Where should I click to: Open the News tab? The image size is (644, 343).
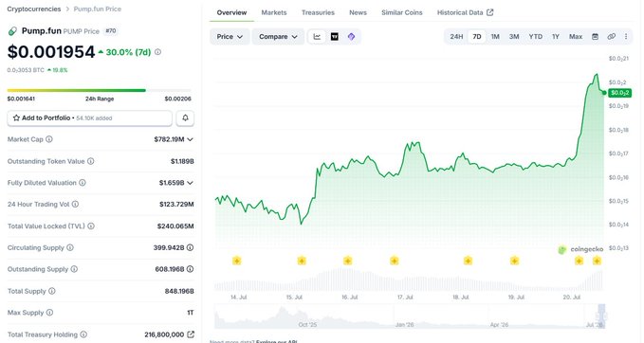tap(358, 12)
